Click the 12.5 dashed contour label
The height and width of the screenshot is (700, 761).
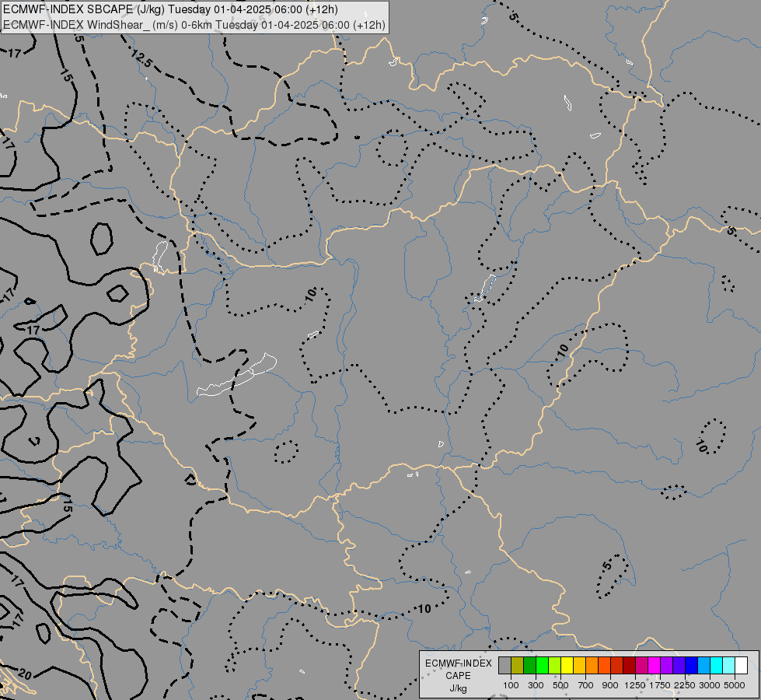click(141, 59)
